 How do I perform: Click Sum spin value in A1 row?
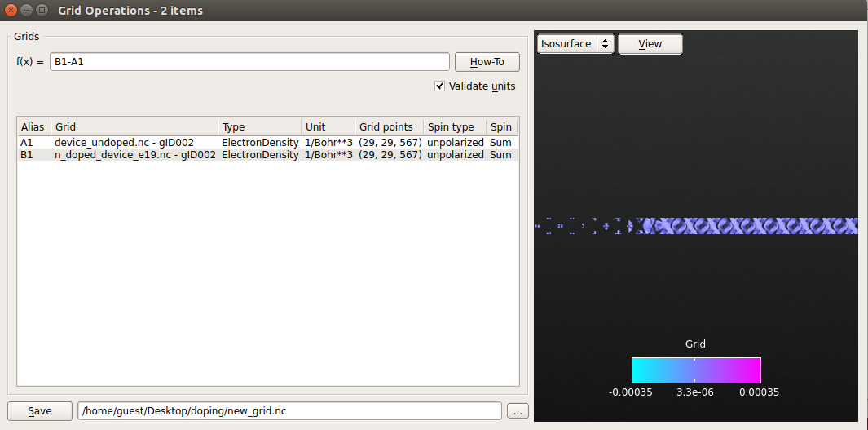coord(500,143)
